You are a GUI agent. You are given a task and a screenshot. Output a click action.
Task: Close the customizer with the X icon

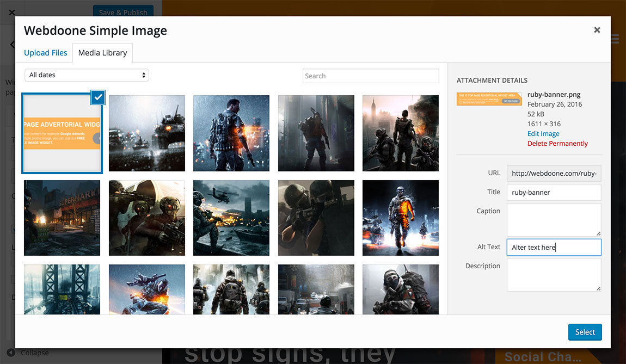pos(11,13)
